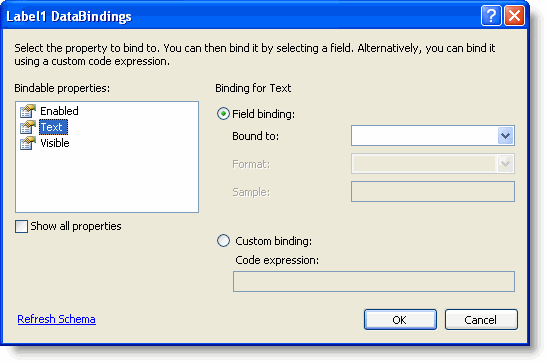This screenshot has height=362, width=546.
Task: Enable the Show all properties checkbox
Action: click(x=21, y=226)
